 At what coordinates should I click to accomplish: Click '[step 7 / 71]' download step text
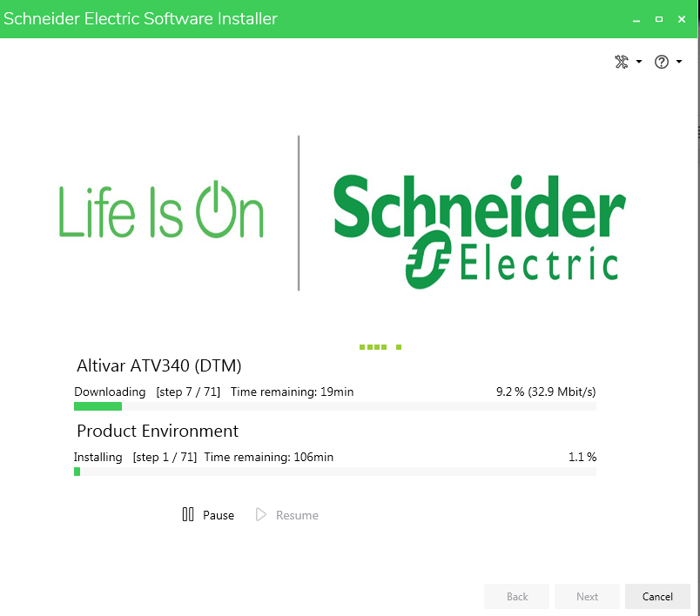click(x=188, y=392)
